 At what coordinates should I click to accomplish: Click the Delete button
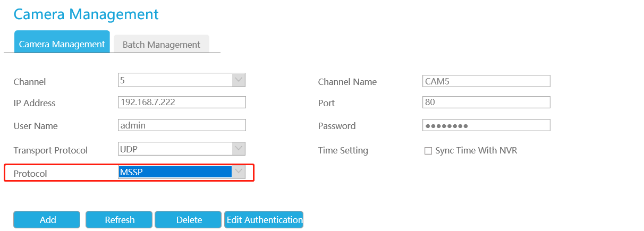[189, 219]
